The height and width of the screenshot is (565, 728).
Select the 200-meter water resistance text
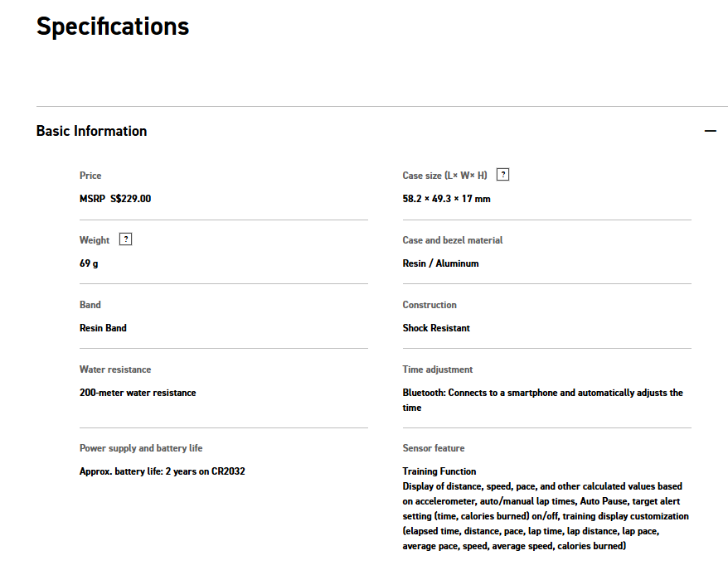click(x=138, y=393)
